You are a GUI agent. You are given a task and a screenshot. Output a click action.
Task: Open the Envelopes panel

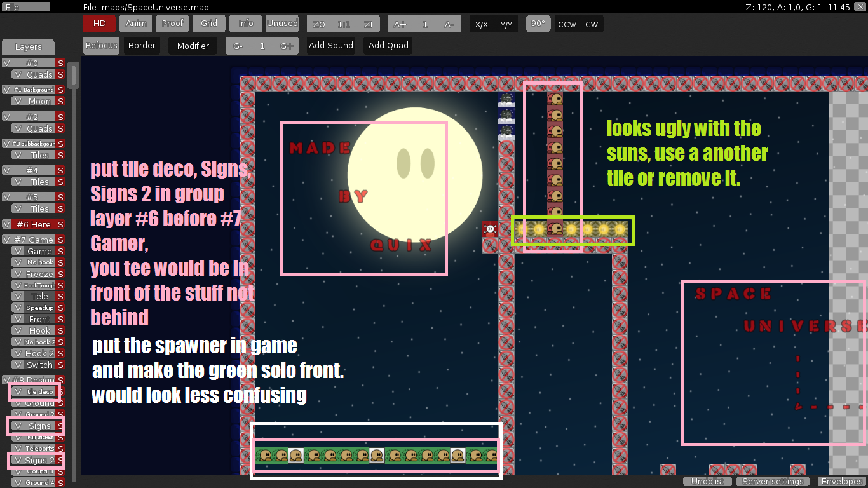pyautogui.click(x=841, y=481)
